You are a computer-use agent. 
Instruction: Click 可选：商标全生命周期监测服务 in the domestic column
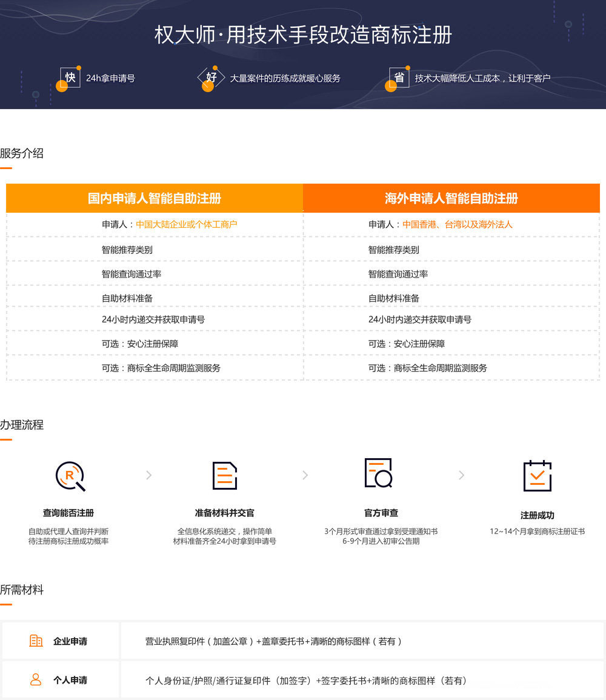pyautogui.click(x=161, y=368)
